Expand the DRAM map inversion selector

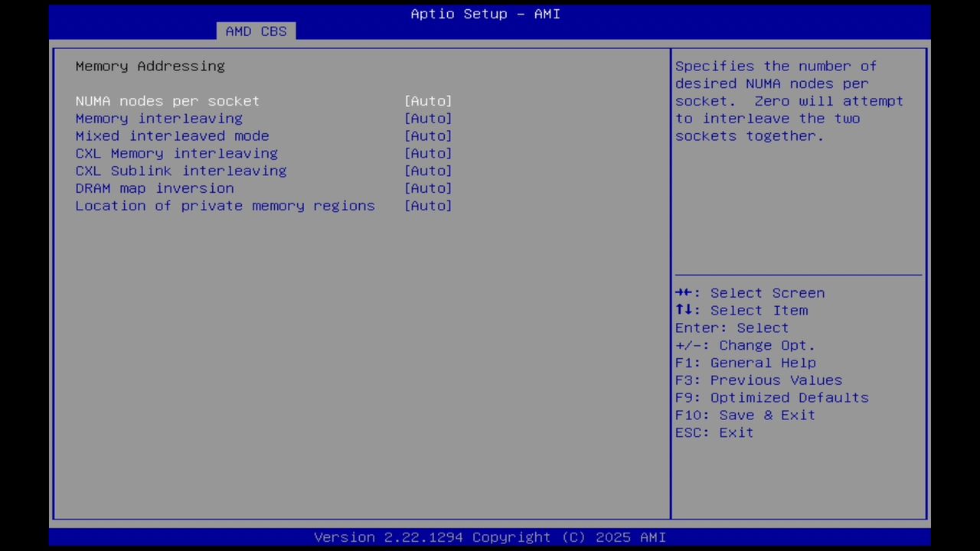(428, 188)
